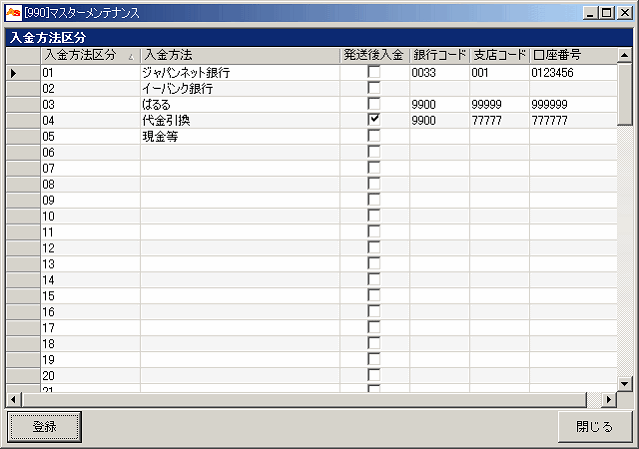Click the vertical scrollbar thumb
Viewport: 639px width, 449px height.
624,94
